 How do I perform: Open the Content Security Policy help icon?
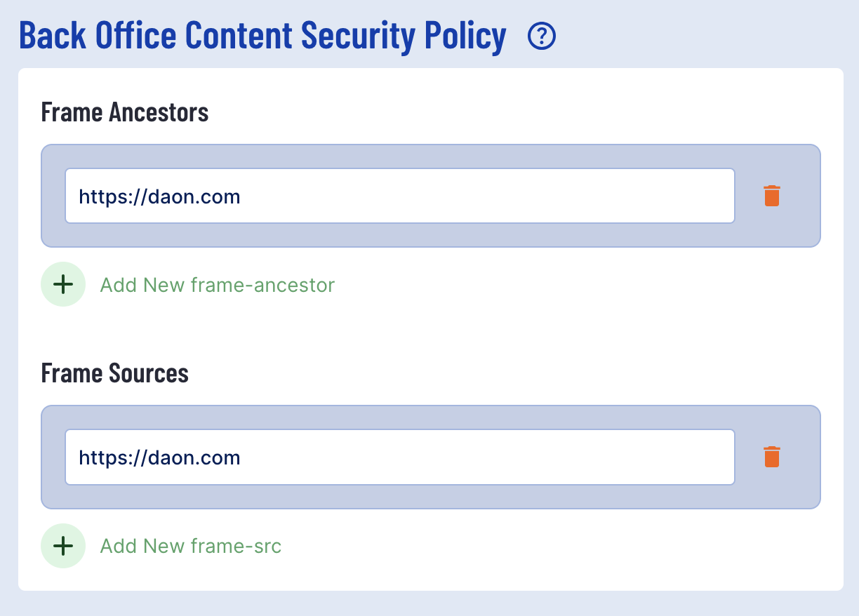click(x=542, y=36)
